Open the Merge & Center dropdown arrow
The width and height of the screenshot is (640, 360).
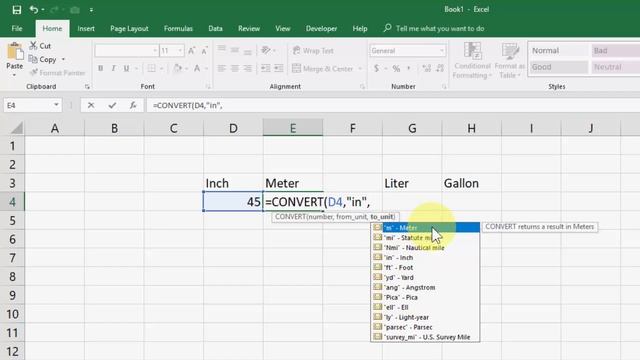(x=360, y=69)
